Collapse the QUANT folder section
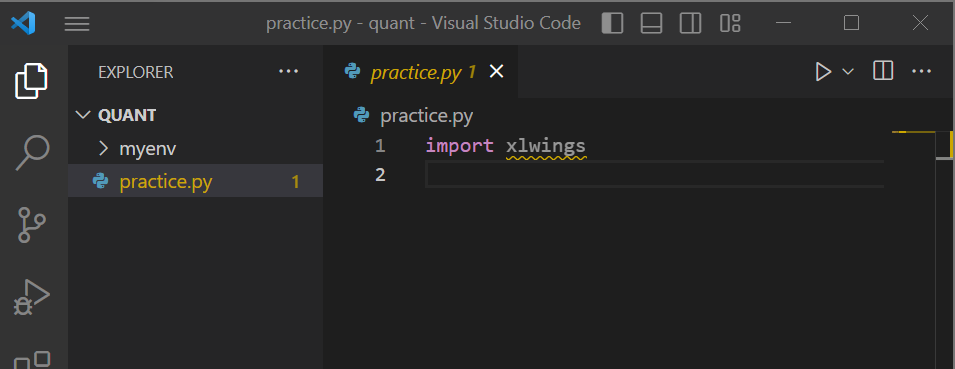955x369 pixels. 82,115
